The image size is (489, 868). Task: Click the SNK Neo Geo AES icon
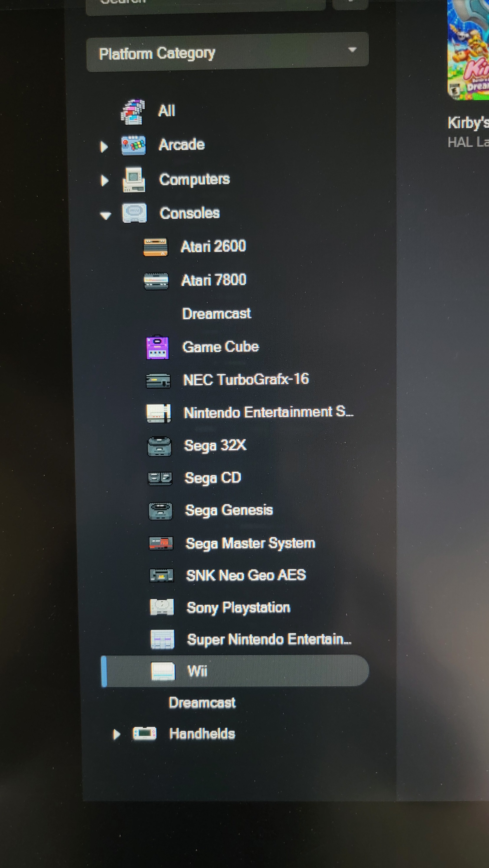[x=162, y=575]
